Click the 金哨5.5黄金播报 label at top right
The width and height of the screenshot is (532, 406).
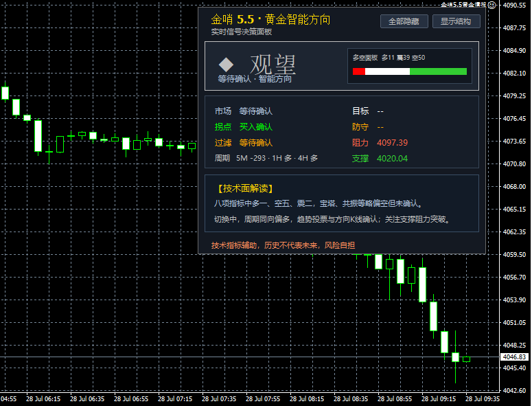(x=464, y=4)
